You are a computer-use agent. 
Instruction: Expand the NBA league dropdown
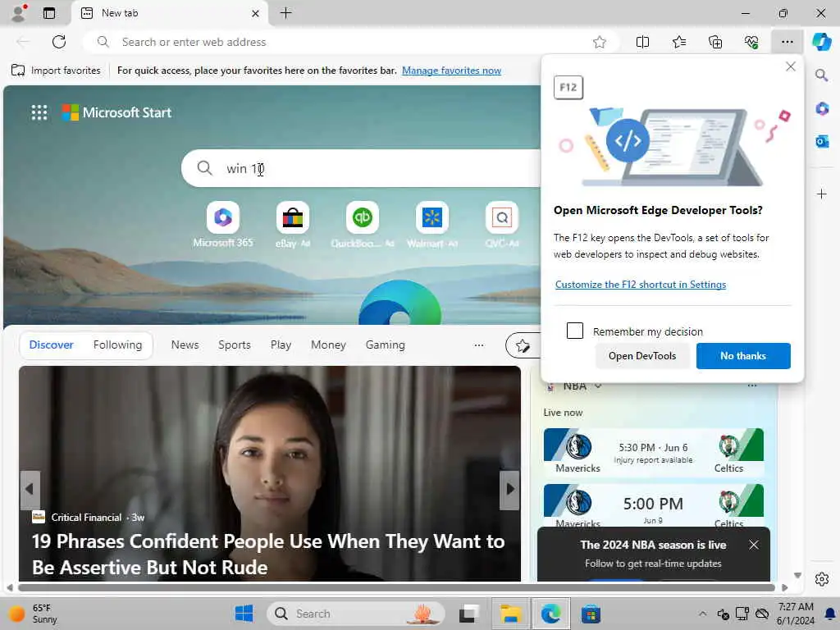pos(598,386)
